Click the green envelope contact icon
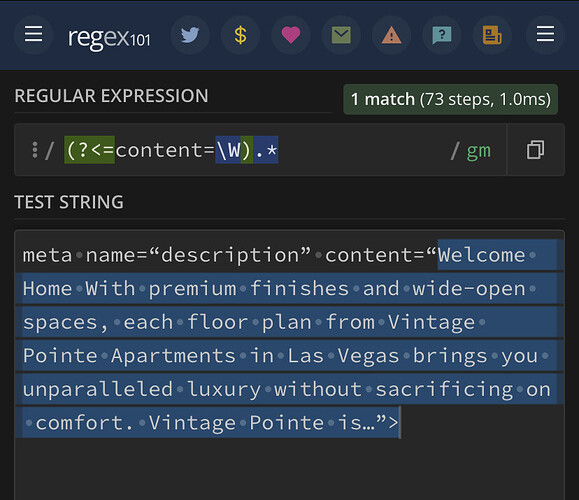The width and height of the screenshot is (579, 500). coord(341,35)
